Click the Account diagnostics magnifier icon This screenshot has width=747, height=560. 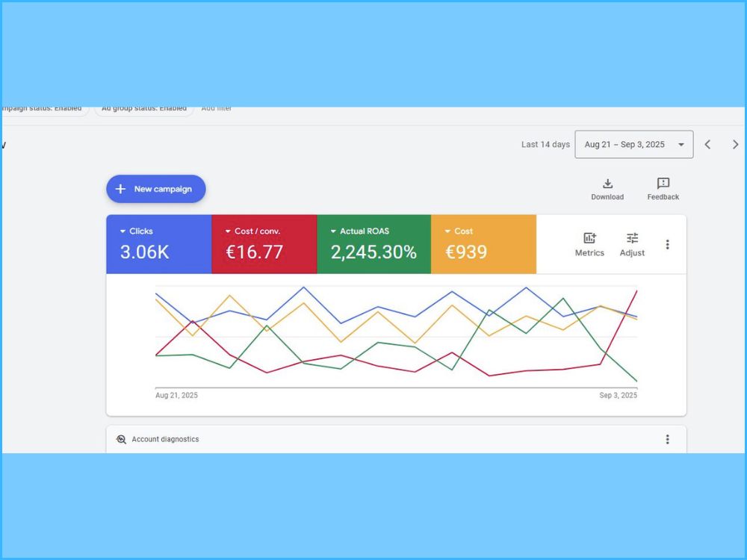point(121,439)
